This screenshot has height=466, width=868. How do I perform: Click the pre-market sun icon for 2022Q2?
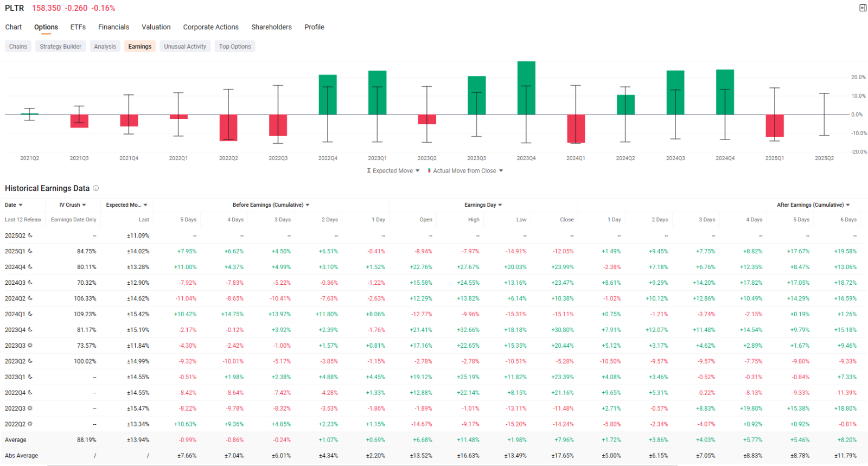click(30, 424)
